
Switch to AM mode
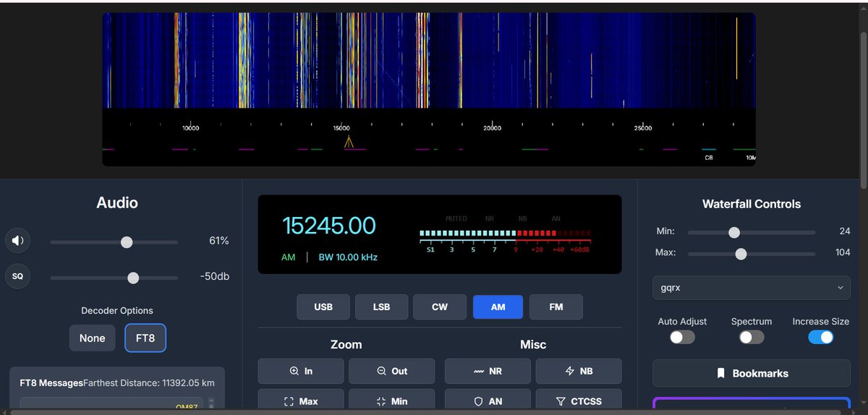[x=498, y=307]
